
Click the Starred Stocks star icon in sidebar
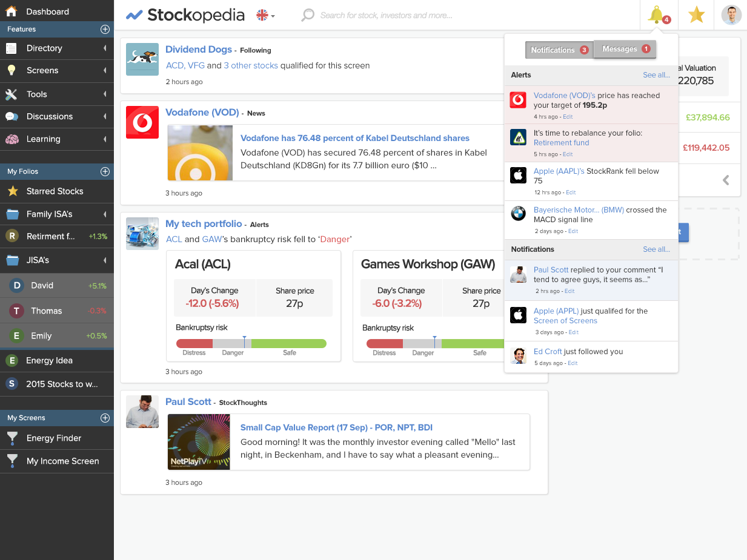[x=13, y=191]
